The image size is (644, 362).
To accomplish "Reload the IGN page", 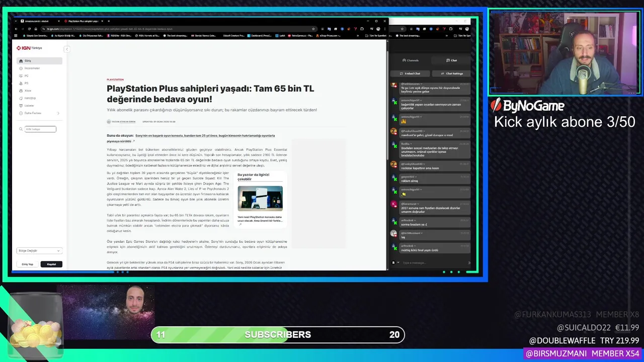I will pyautogui.click(x=30, y=29).
